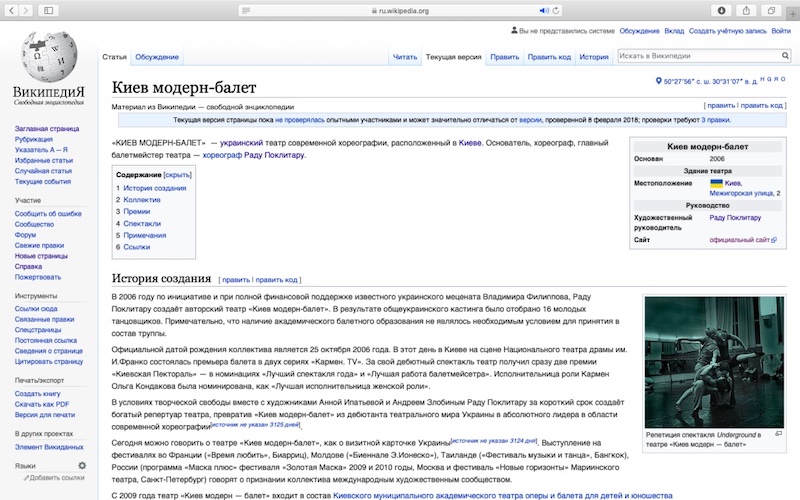Click the search magnifier icon

[785, 56]
